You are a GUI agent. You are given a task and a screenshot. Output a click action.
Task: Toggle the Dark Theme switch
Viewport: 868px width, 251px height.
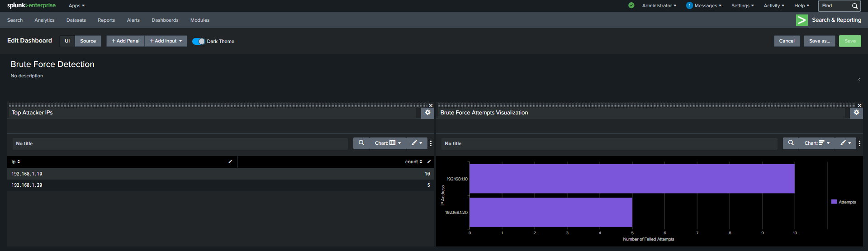[199, 41]
